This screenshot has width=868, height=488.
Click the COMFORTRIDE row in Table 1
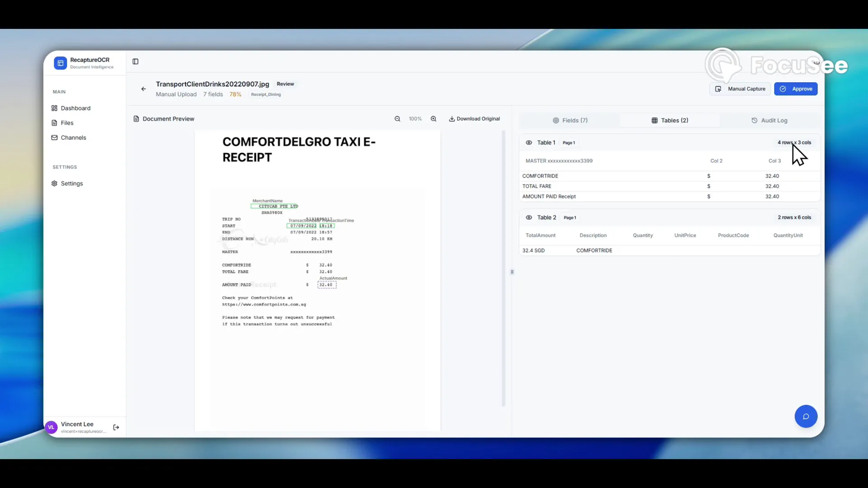click(x=670, y=176)
